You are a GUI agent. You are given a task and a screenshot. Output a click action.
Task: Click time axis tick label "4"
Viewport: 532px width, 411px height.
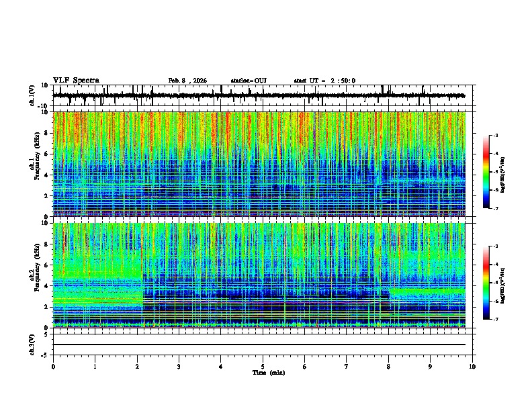pos(221,367)
